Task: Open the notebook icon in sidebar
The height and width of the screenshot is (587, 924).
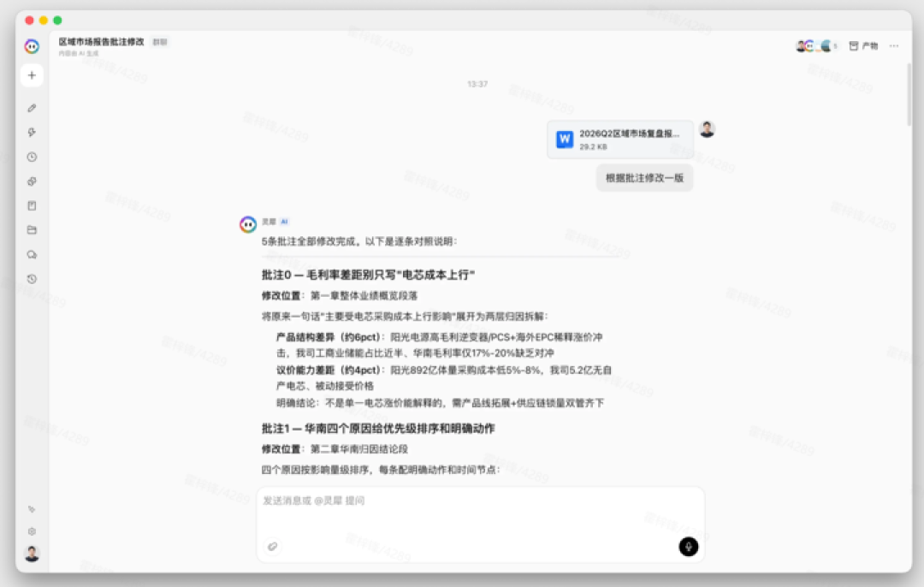Action: (x=32, y=205)
